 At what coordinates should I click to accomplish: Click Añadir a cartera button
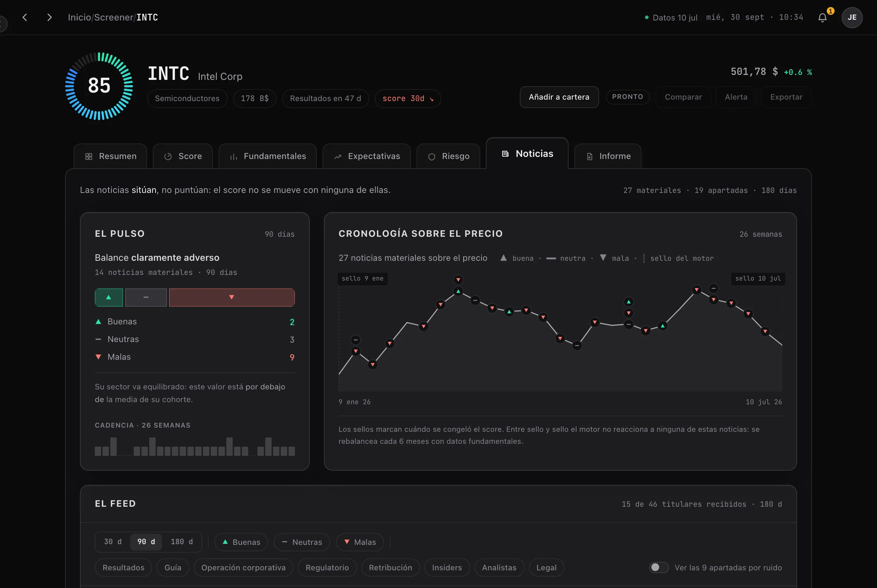pyautogui.click(x=559, y=97)
